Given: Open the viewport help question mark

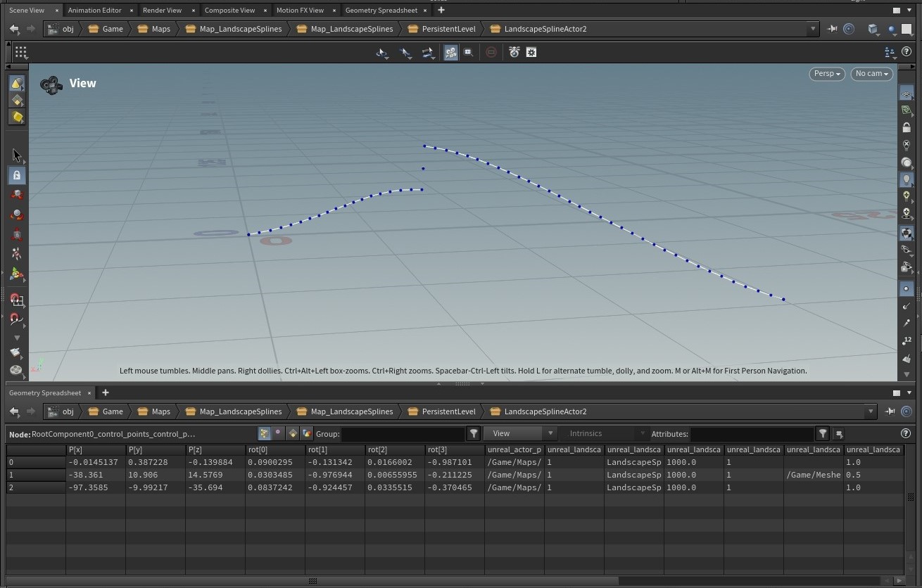Looking at the screenshot, I should tap(907, 52).
